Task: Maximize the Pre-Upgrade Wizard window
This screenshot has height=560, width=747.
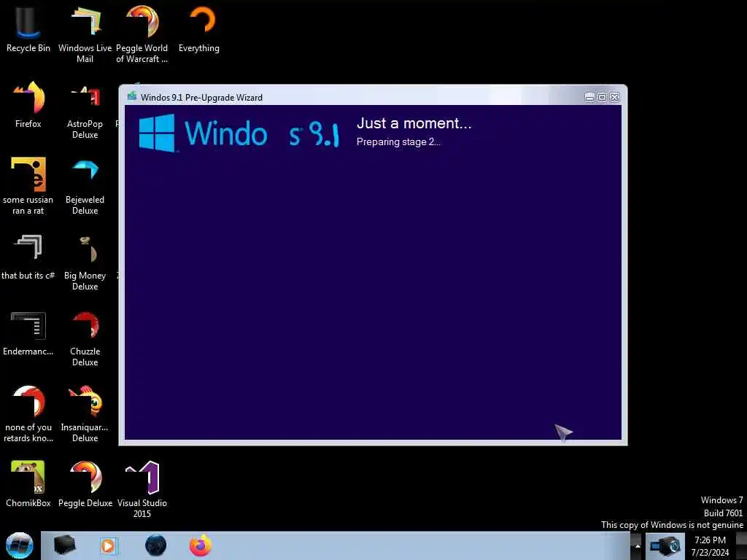Action: [602, 97]
